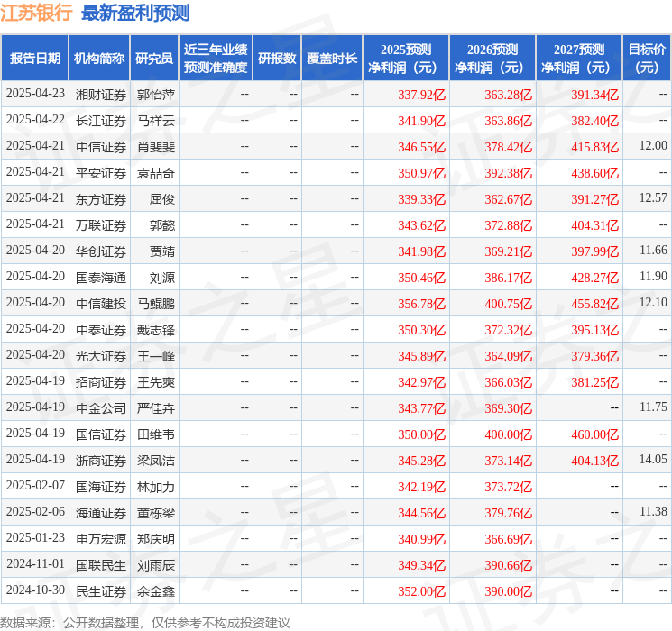Select the 东方证券 institution cell
The image size is (672, 631).
pyautogui.click(x=101, y=199)
